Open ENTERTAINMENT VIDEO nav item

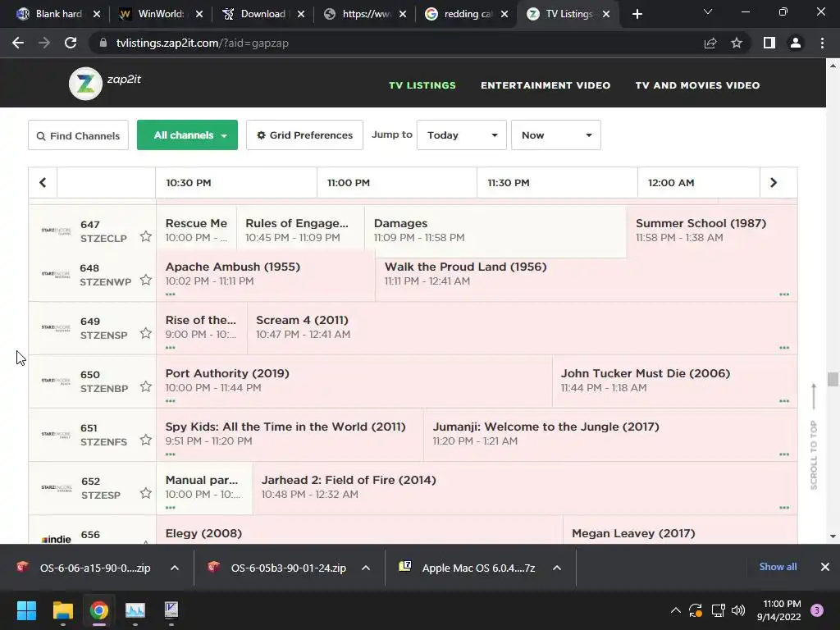(546, 85)
